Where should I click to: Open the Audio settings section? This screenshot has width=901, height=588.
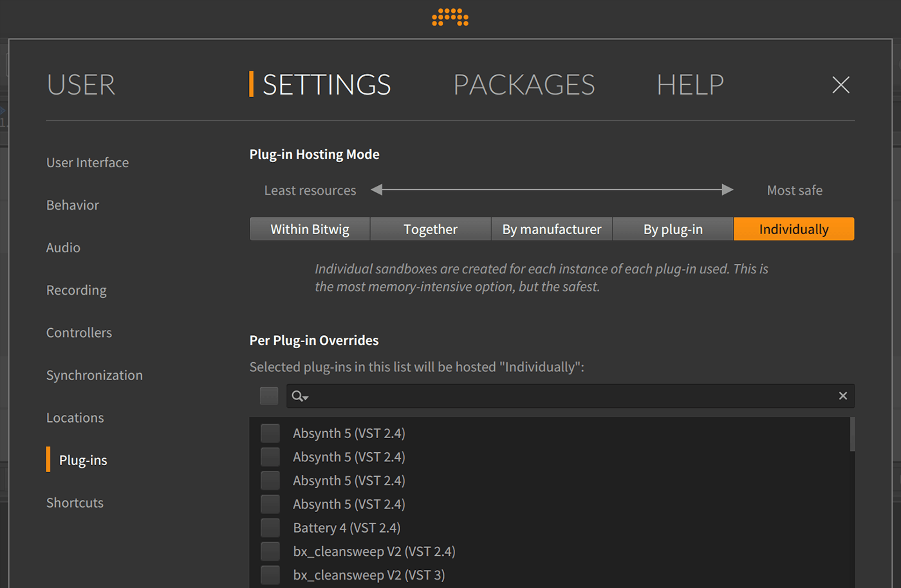63,247
